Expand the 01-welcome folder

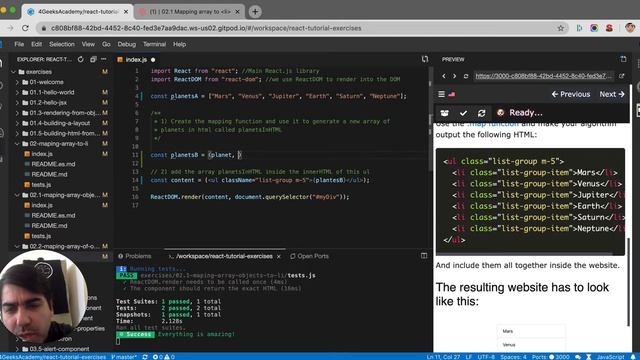[x=17, y=82]
